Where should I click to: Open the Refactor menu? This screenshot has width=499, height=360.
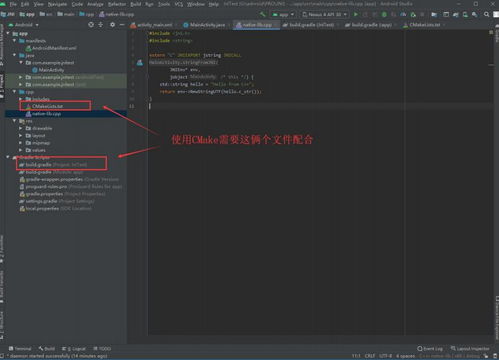117,4
